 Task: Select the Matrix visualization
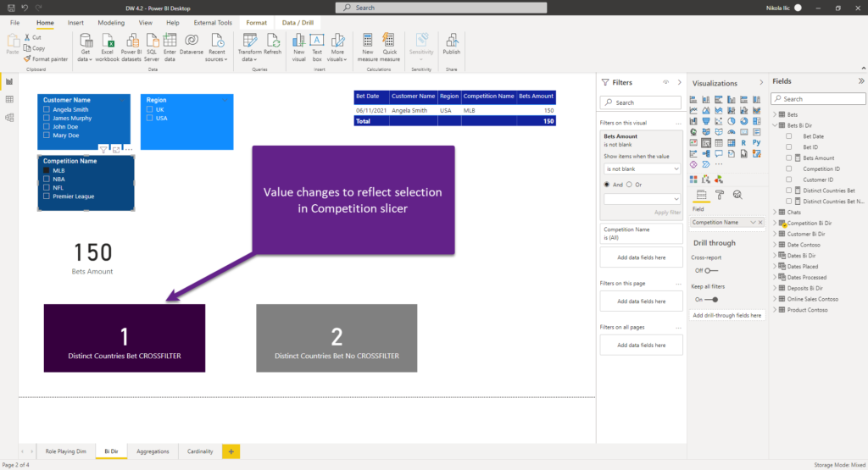(732, 142)
